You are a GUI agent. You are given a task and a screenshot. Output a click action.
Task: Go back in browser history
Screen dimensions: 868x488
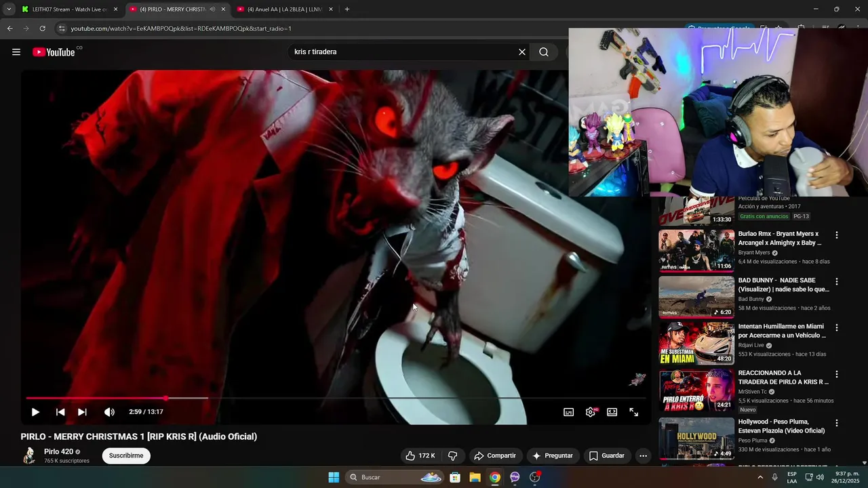point(9,28)
